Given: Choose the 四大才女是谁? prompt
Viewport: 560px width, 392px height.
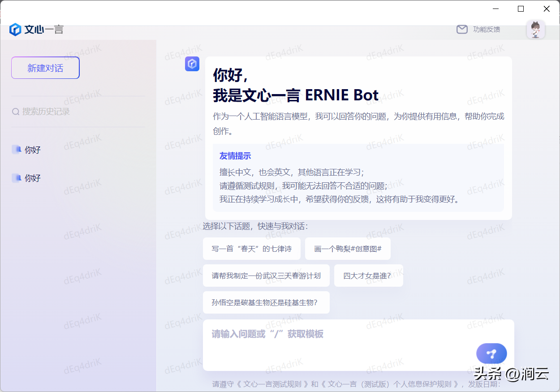Looking at the screenshot, I should 369,276.
